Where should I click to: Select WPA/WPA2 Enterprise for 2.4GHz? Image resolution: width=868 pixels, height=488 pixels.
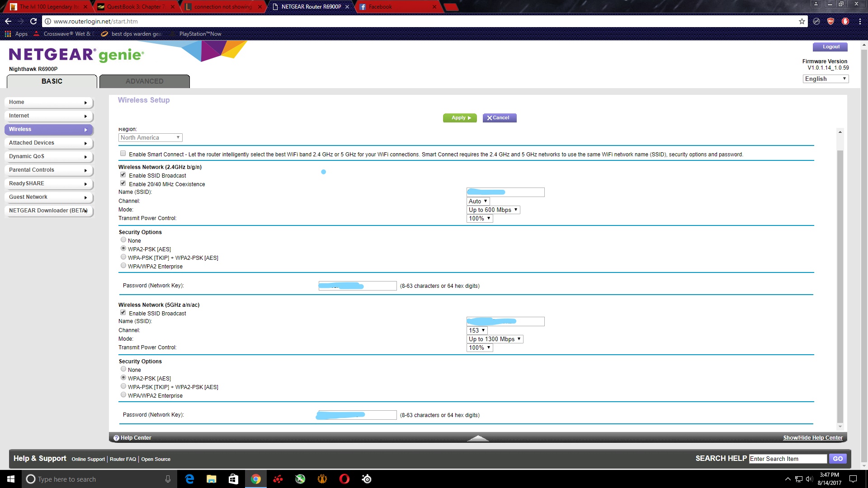(123, 266)
